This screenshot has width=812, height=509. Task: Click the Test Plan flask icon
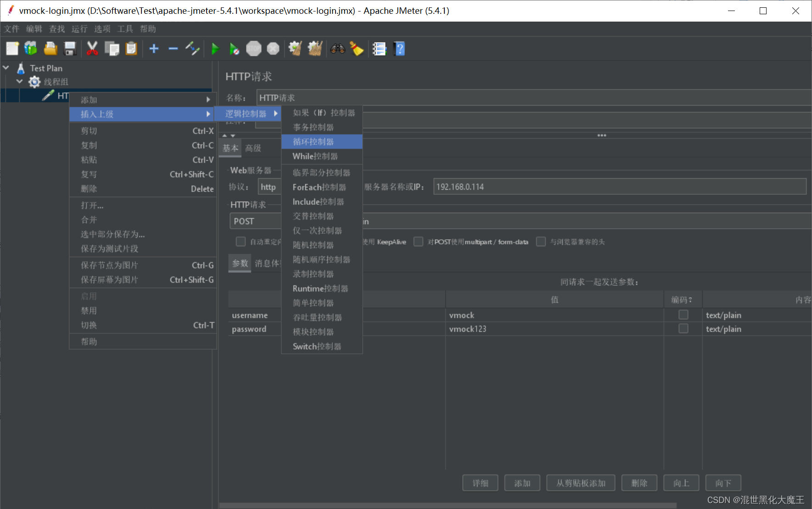[x=21, y=68]
